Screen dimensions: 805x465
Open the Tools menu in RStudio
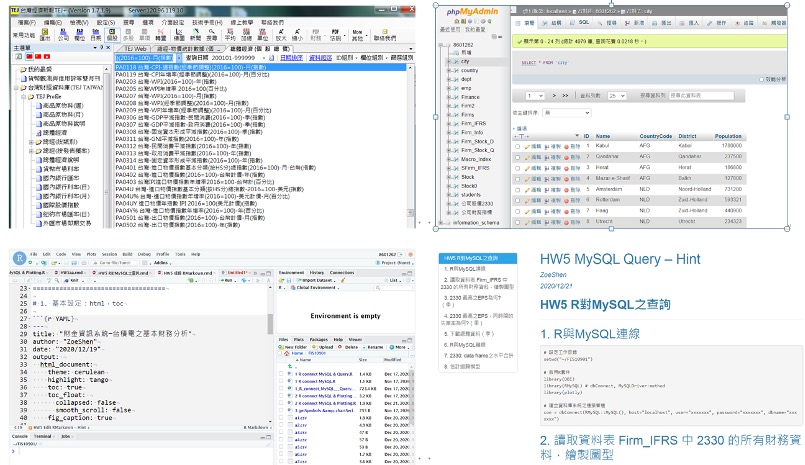180,254
